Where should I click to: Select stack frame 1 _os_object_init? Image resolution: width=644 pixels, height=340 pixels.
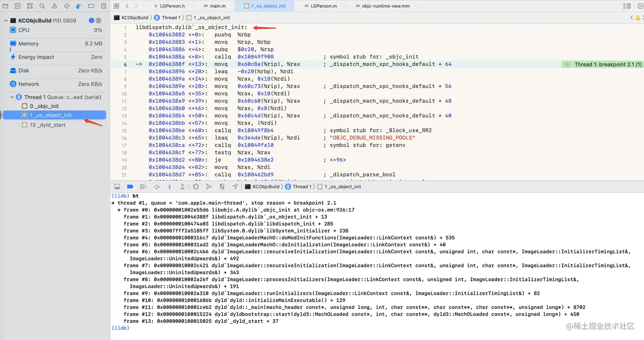(55, 115)
